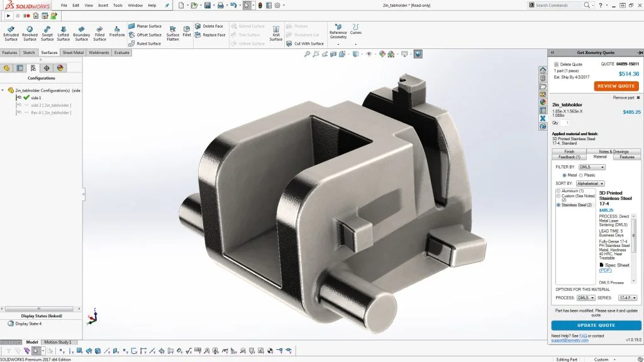The image size is (644, 362).
Task: Open the Filled Surface tool
Action: coord(99,33)
